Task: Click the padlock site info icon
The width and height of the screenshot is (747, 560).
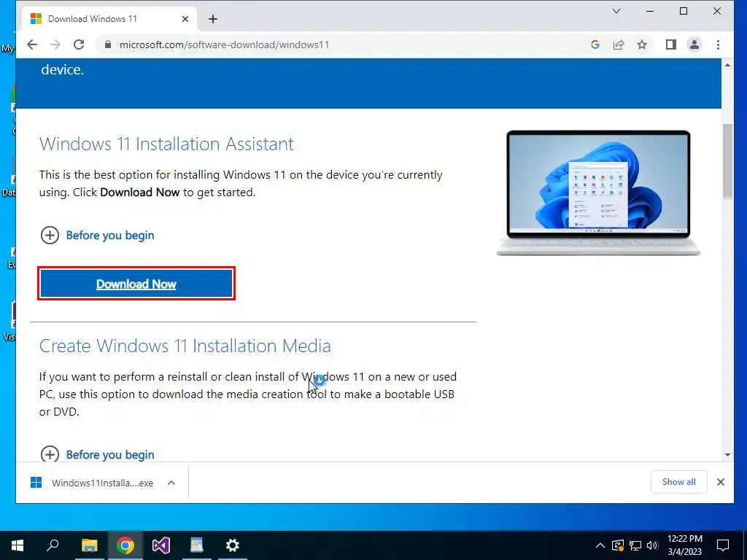Action: click(108, 44)
